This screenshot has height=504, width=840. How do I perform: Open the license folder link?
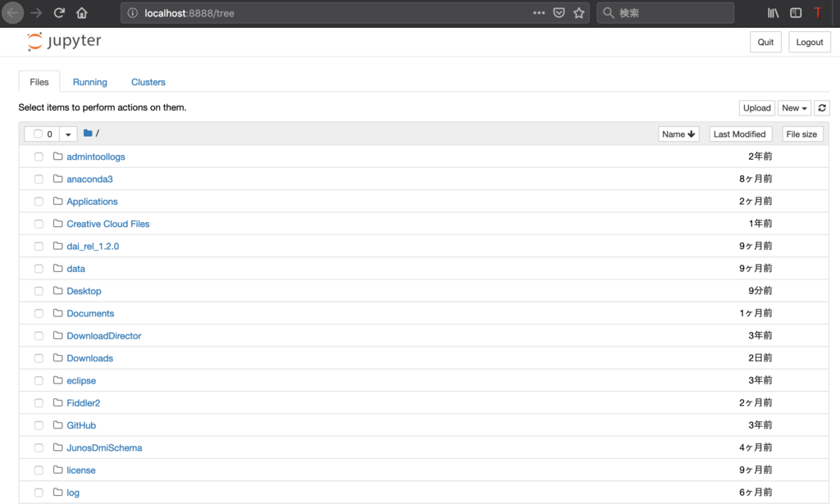(81, 470)
